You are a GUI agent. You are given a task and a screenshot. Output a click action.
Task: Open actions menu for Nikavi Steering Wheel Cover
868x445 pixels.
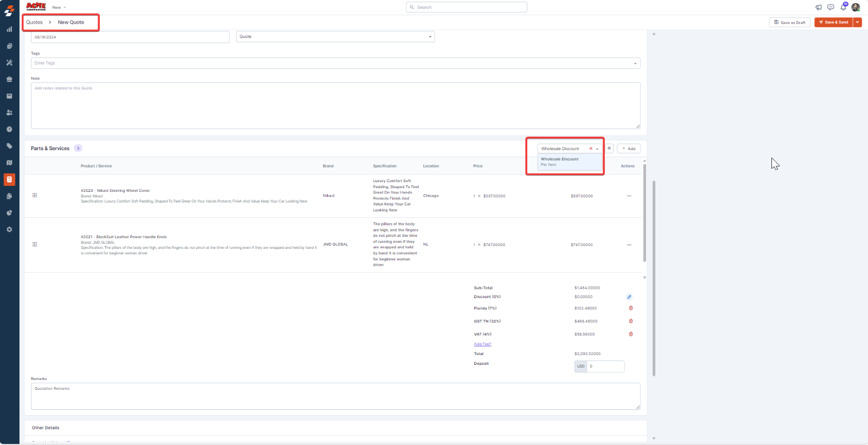click(x=629, y=196)
